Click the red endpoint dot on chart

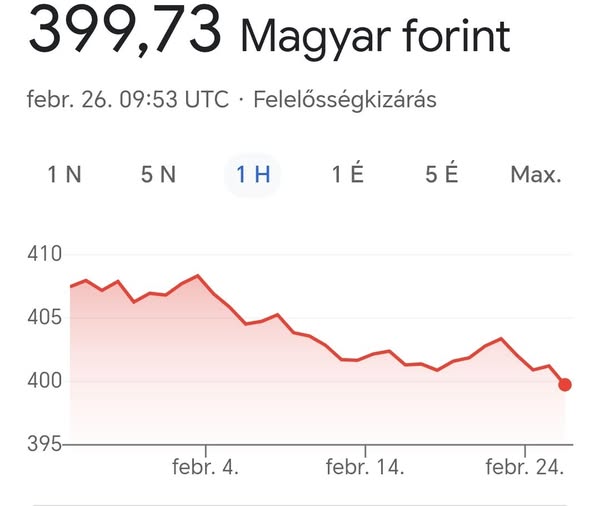[565, 384]
